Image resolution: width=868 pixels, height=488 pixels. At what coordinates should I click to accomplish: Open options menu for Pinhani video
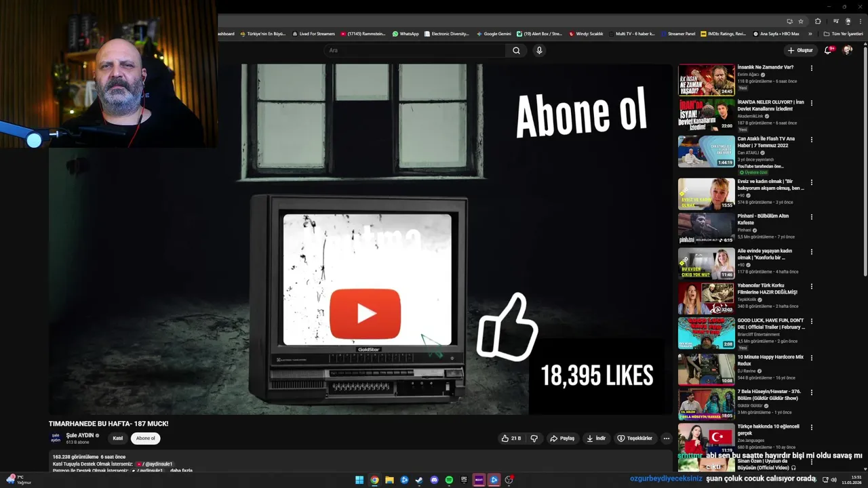tap(811, 217)
